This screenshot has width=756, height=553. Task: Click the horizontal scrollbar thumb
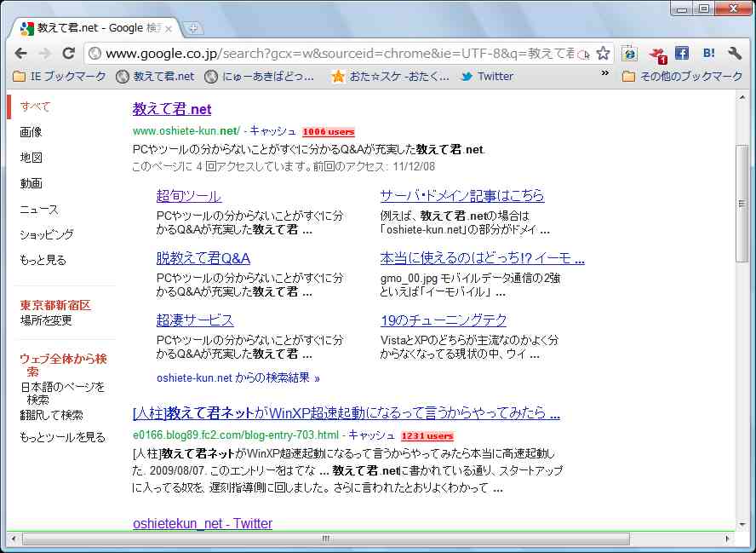point(326,539)
